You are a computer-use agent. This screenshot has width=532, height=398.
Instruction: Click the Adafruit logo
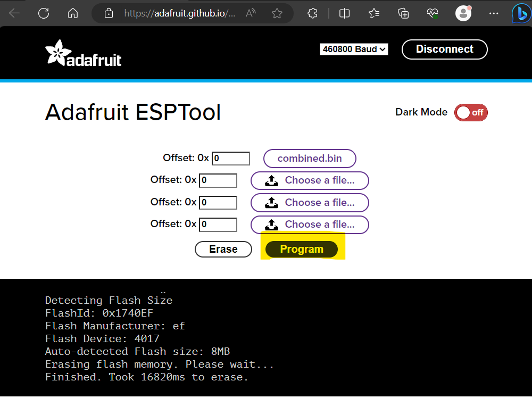tap(83, 53)
